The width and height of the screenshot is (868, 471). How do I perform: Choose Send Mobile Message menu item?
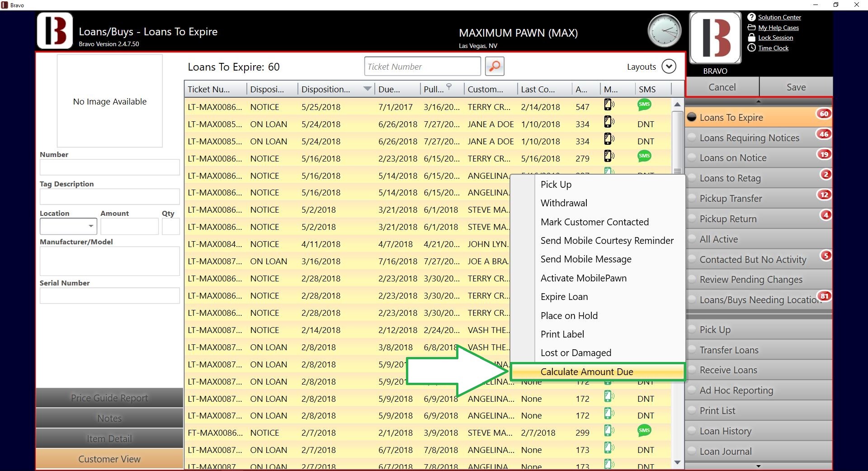(x=597, y=259)
